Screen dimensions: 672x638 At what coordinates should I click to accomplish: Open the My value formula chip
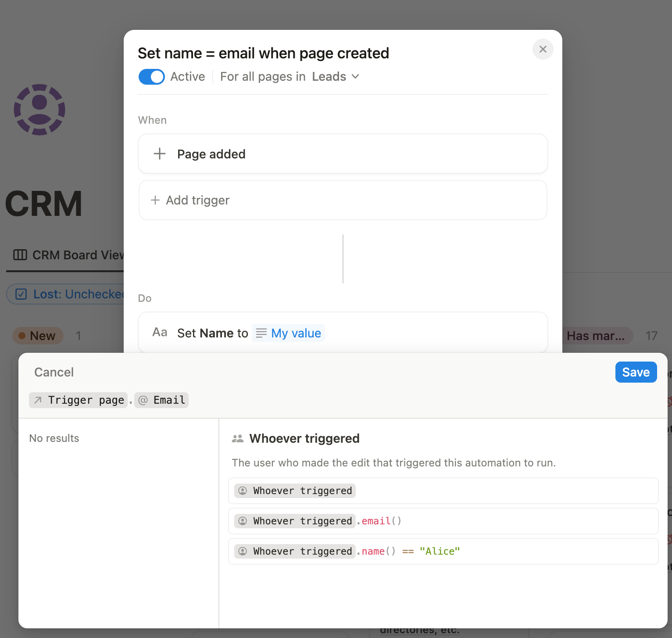pos(288,333)
